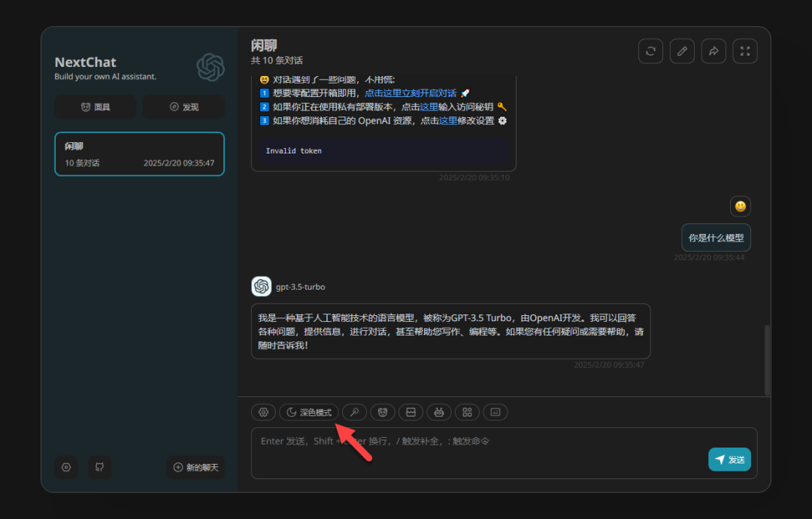Click the magic wand prompts icon
The width and height of the screenshot is (812, 519).
(355, 412)
